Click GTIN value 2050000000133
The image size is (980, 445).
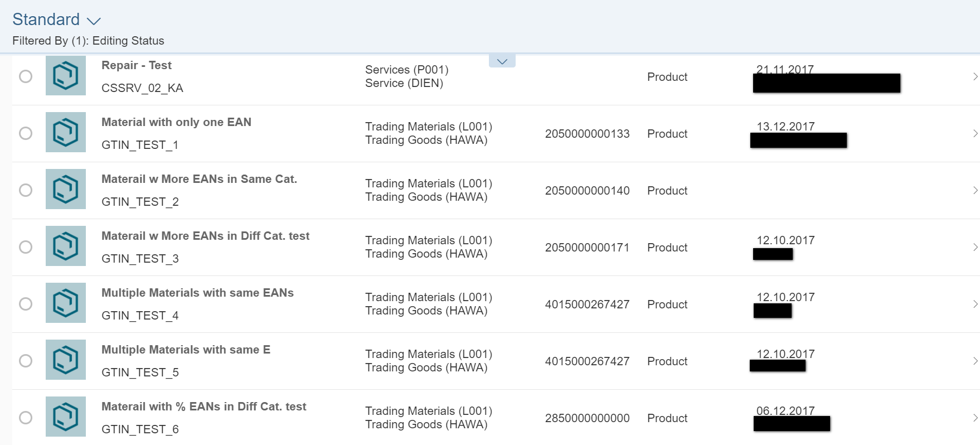[587, 134]
